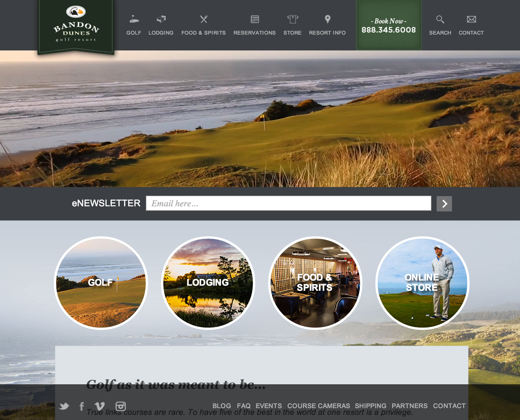Screen dimensions: 520x420
Task: Open the RESERVATIONS menu label
Action: pos(254,33)
